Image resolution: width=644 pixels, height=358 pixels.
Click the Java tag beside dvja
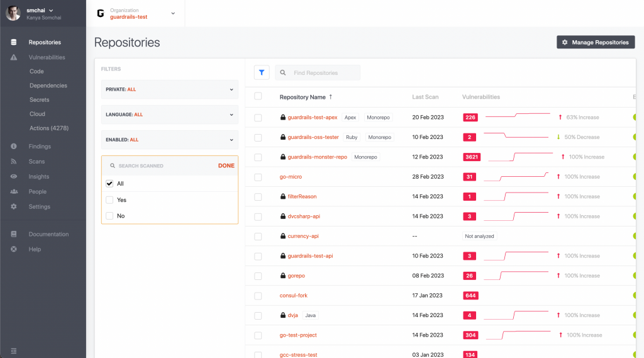311,315
